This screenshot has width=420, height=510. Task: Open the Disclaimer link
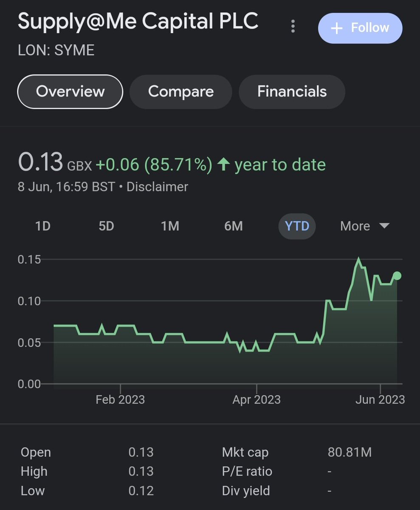point(158,187)
